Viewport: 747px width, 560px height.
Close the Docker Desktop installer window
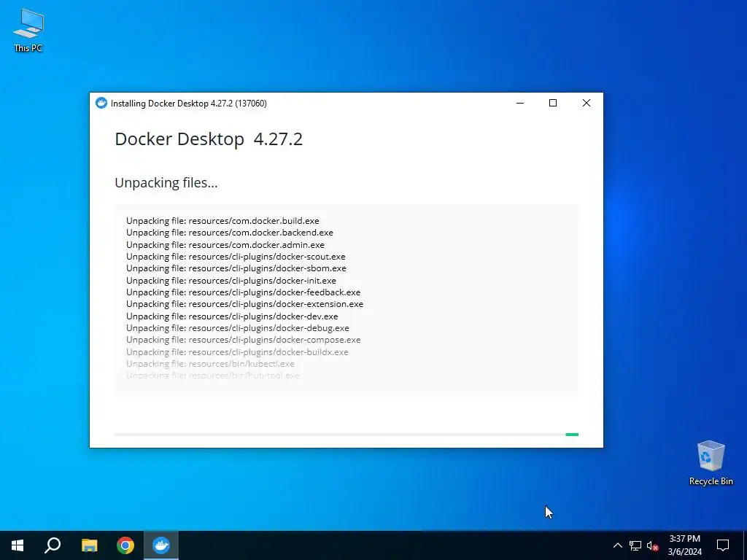[587, 103]
